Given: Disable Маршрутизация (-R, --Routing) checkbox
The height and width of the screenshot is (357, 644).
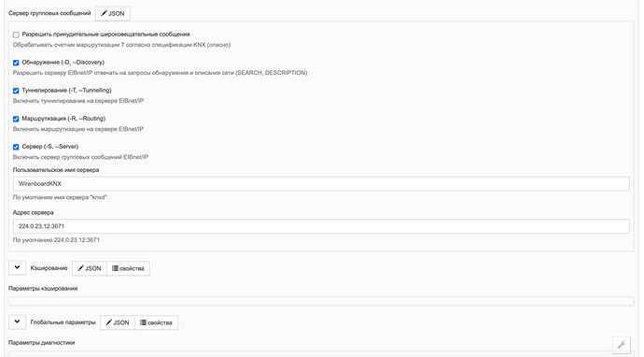Looking at the screenshot, I should (16, 119).
